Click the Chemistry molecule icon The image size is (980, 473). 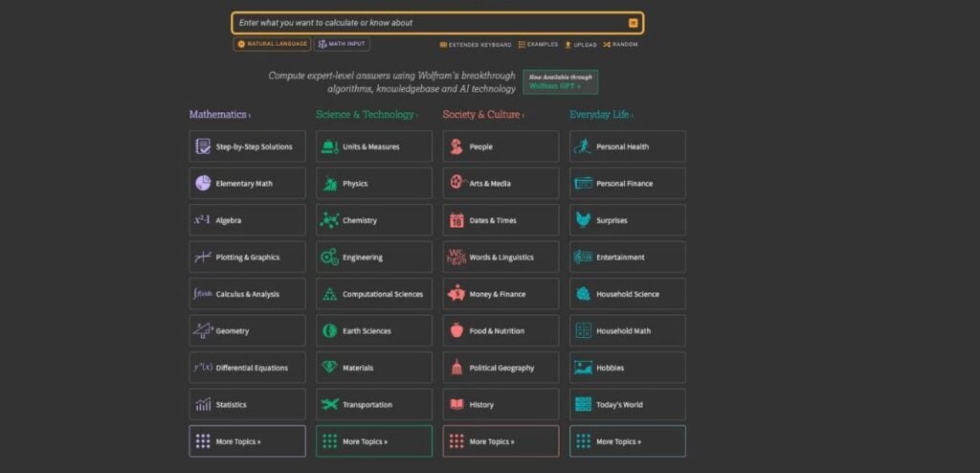pyautogui.click(x=329, y=220)
